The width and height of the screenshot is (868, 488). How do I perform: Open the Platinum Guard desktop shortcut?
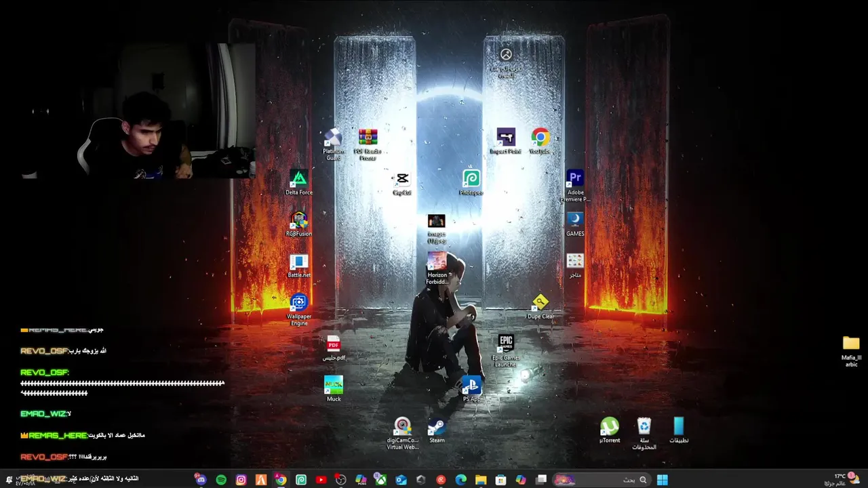click(333, 144)
